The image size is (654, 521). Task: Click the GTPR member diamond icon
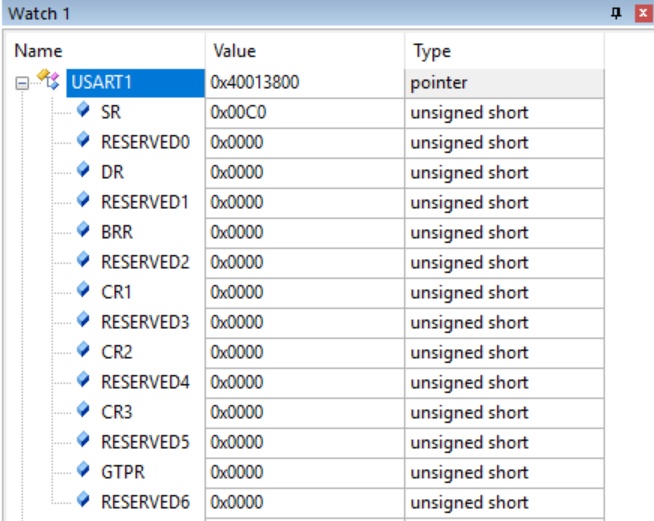[x=83, y=470]
